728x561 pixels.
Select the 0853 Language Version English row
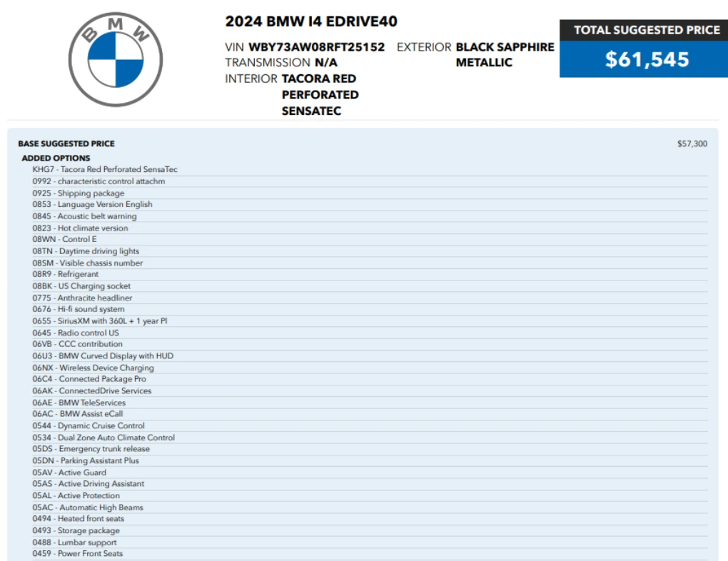point(370,204)
